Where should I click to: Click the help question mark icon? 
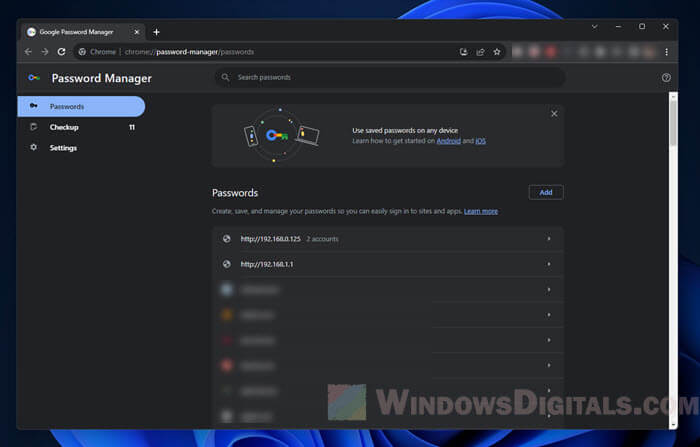point(666,78)
